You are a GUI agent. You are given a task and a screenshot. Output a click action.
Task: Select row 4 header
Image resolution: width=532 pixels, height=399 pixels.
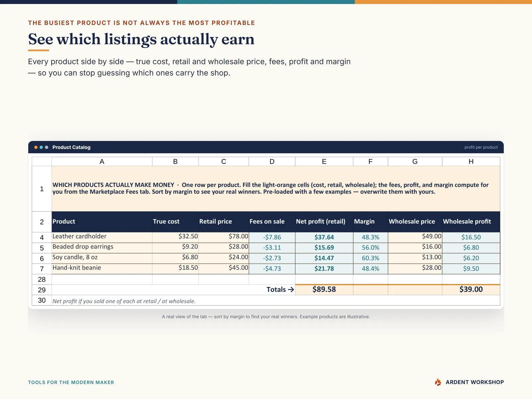point(42,237)
